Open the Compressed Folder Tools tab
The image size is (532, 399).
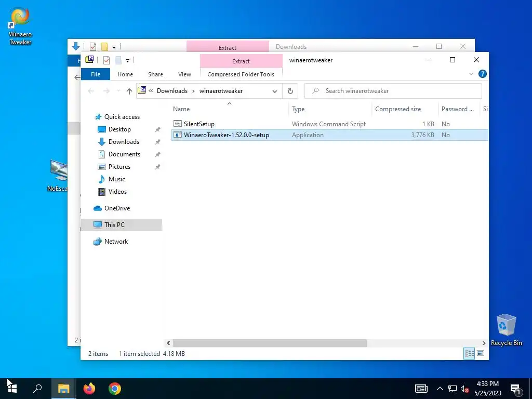click(x=241, y=74)
